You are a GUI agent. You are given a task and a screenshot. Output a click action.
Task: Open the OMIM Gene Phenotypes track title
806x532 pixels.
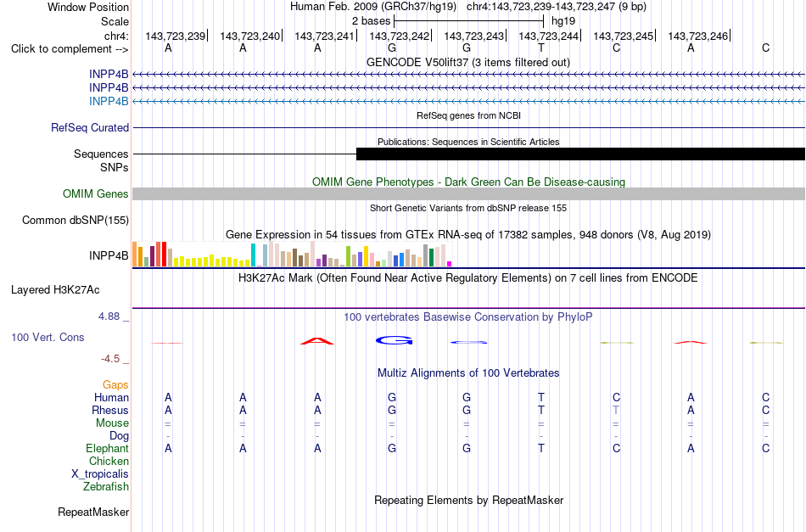[x=468, y=182]
